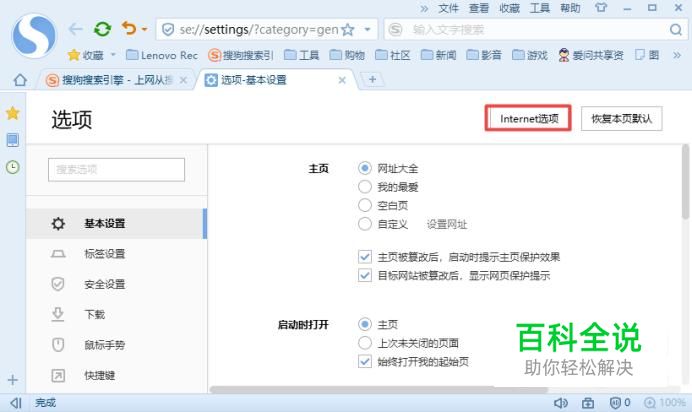Open dropdown next to undo icon
692x412 pixels.
[x=144, y=30]
